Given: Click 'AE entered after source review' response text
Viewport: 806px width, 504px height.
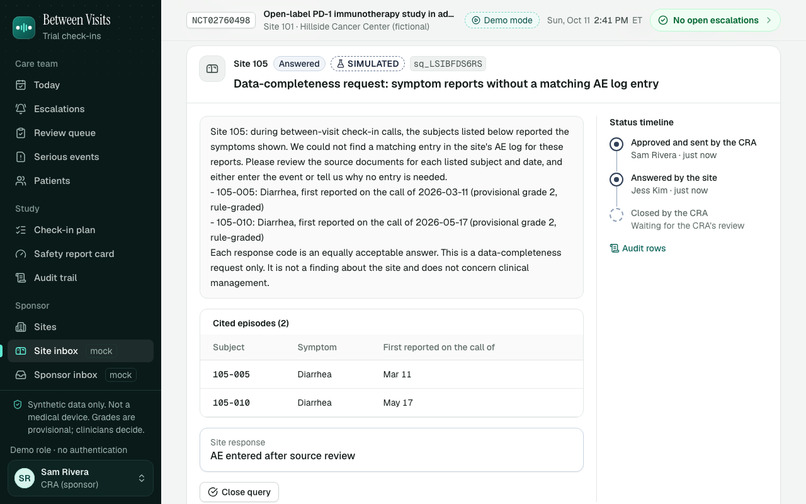Looking at the screenshot, I should point(283,456).
